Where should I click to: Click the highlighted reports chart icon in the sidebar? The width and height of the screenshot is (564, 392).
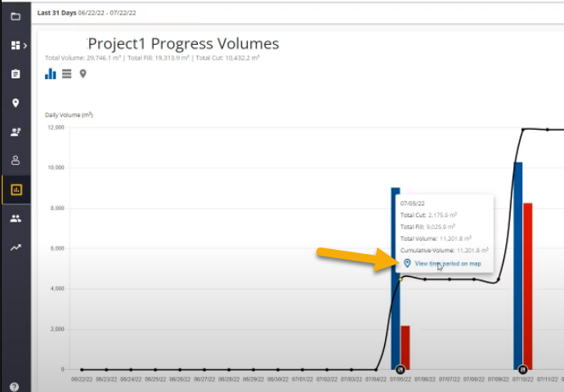(16, 189)
